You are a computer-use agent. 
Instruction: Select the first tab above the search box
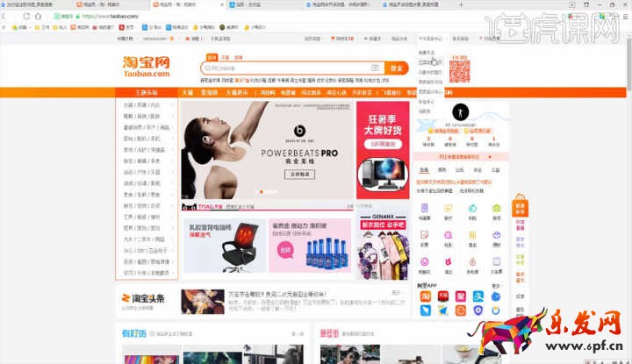tap(211, 56)
